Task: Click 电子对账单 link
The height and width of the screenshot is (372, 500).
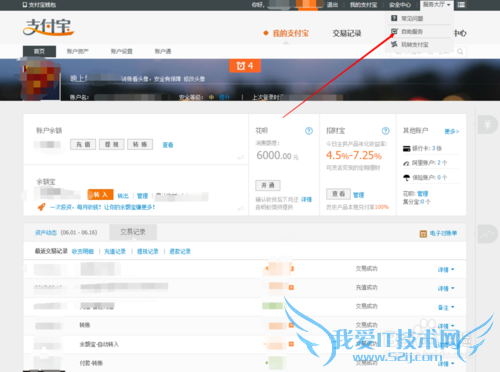Action: coord(443,233)
